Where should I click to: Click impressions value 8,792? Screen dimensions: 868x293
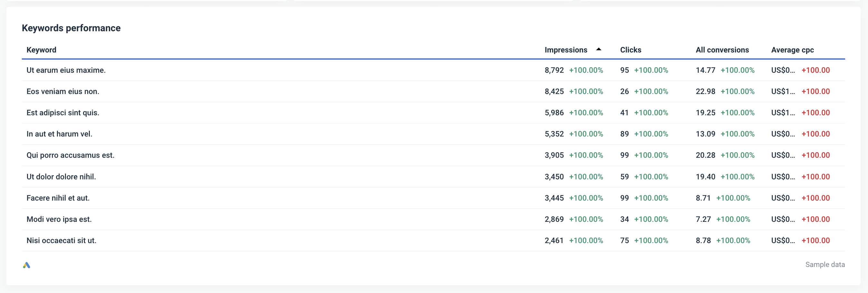tap(554, 70)
